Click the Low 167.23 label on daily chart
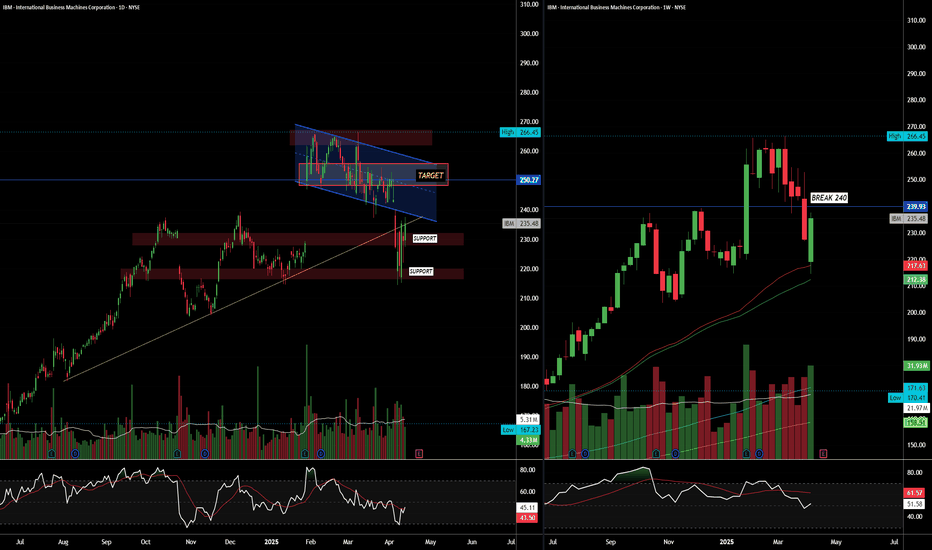The height and width of the screenshot is (550, 932). (520, 429)
